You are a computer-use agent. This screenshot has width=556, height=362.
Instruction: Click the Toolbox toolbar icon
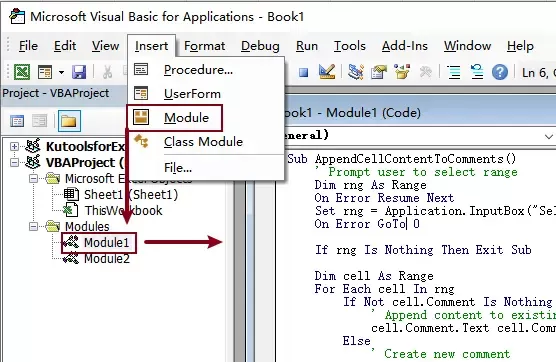(426, 72)
